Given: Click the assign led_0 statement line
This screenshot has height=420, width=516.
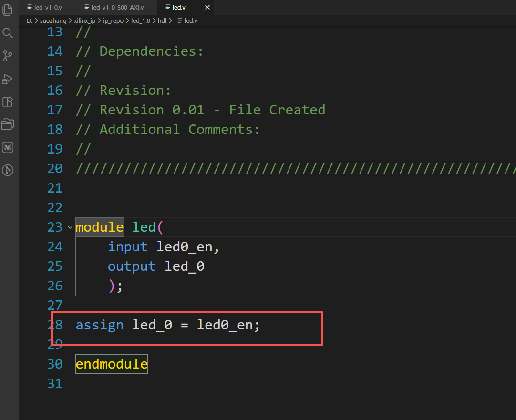Looking at the screenshot, I should (168, 325).
